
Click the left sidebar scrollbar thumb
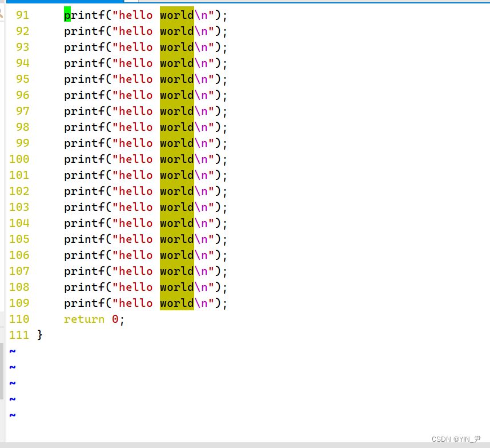(2, 371)
